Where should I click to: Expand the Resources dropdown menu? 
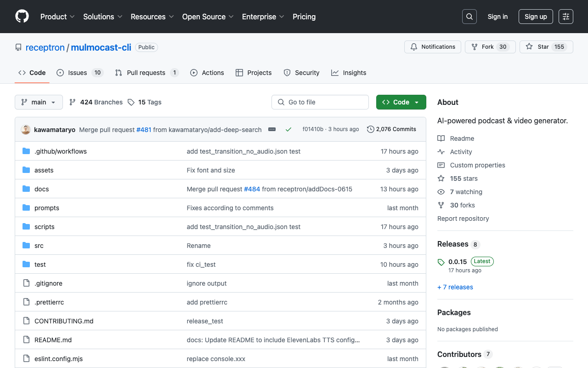pos(152,17)
